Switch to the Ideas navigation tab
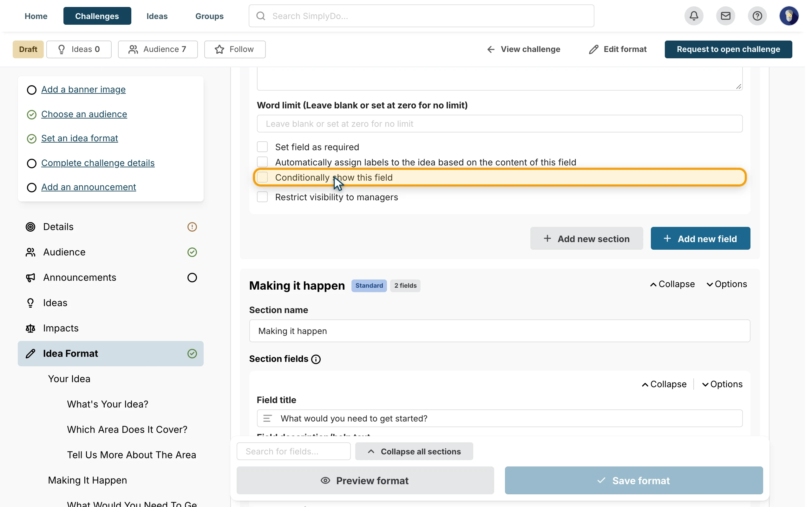The image size is (812, 507). pos(157,16)
